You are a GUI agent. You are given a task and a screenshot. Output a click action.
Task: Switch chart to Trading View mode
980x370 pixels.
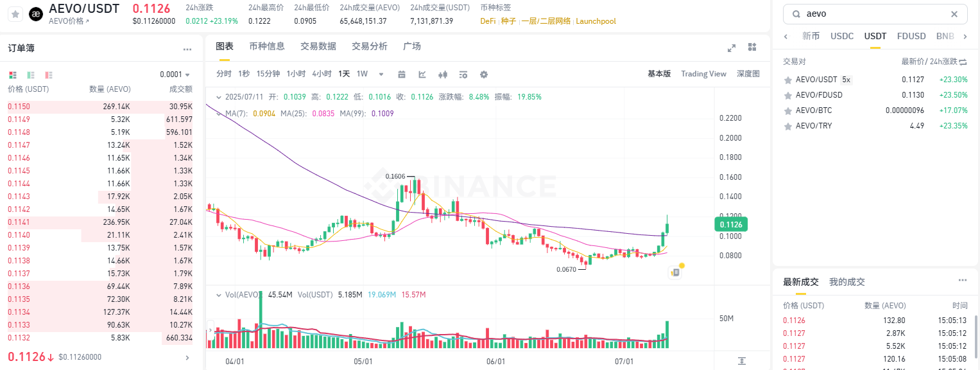pyautogui.click(x=703, y=74)
